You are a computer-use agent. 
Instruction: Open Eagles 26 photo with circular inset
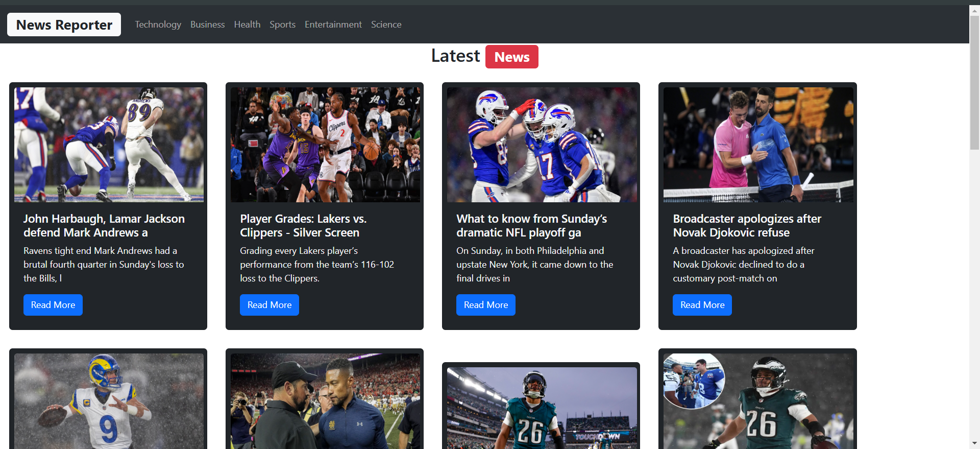tap(758, 401)
